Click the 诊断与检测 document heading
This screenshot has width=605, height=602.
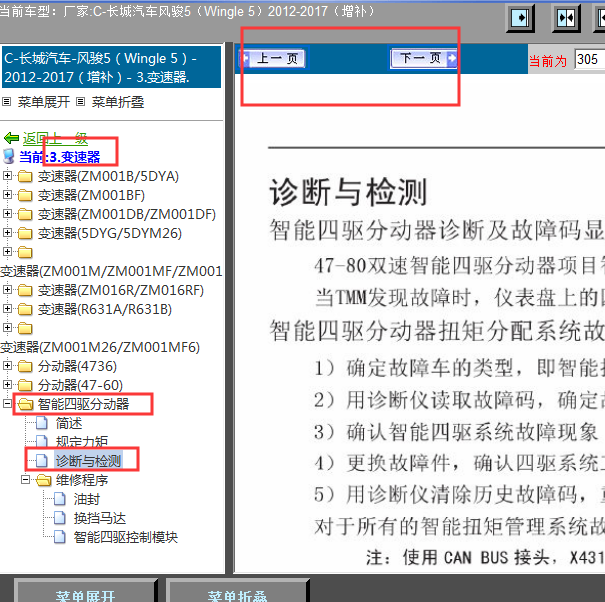coord(348,192)
